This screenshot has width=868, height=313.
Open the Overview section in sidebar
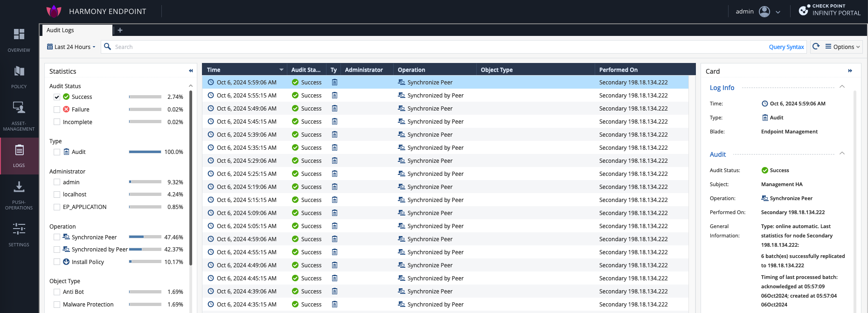pyautogui.click(x=19, y=39)
